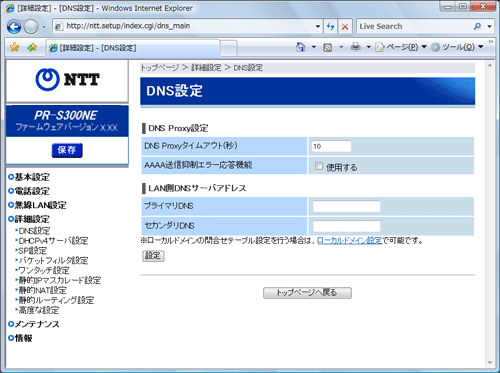The image size is (500, 373).
Task: Open a blank new tab
Action: (x=229, y=48)
